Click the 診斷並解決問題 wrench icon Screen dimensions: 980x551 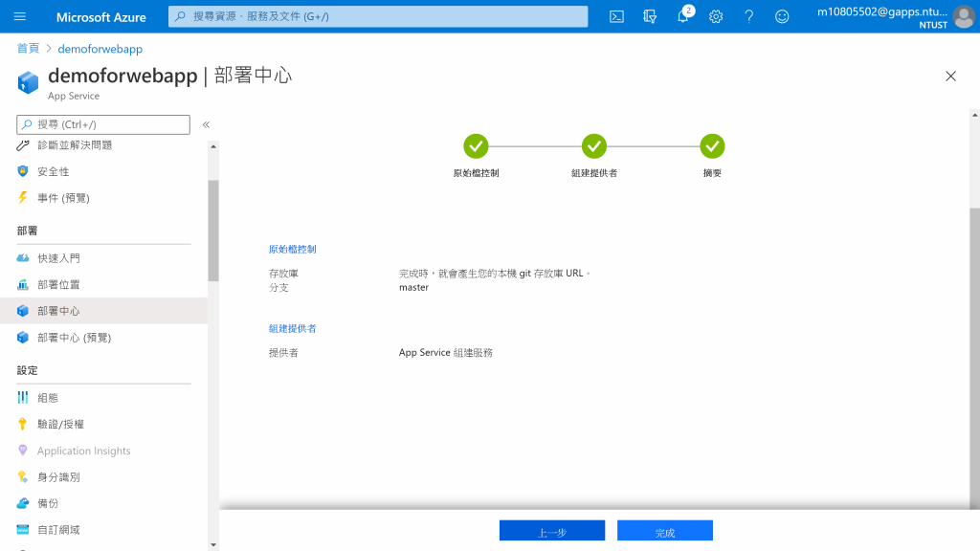23,145
